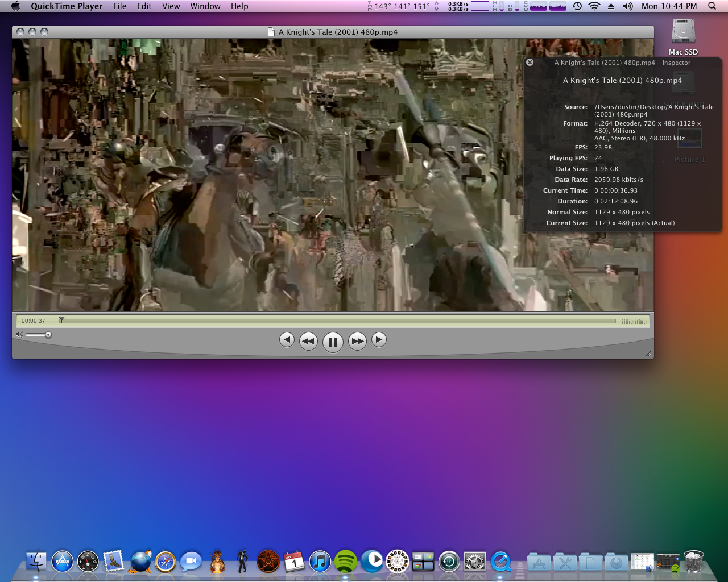Open the film reel app in Dock
The image size is (728, 582).
coord(397,562)
